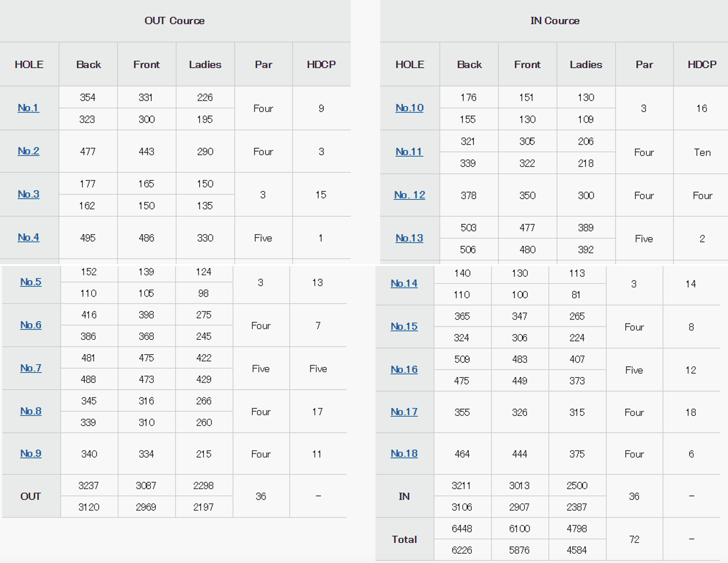Select No. 12 ladies distance 300
The height and width of the screenshot is (563, 728).
[586, 196]
